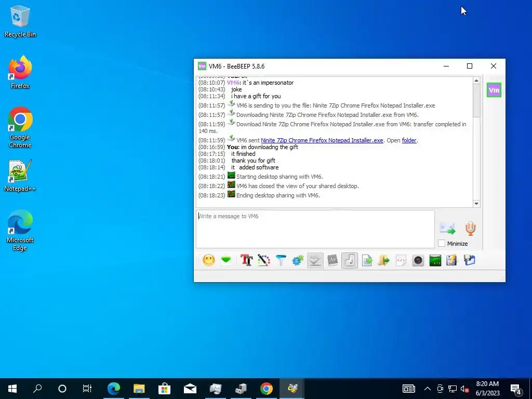
Task: Click send folder arrow icon
Action: click(x=384, y=261)
